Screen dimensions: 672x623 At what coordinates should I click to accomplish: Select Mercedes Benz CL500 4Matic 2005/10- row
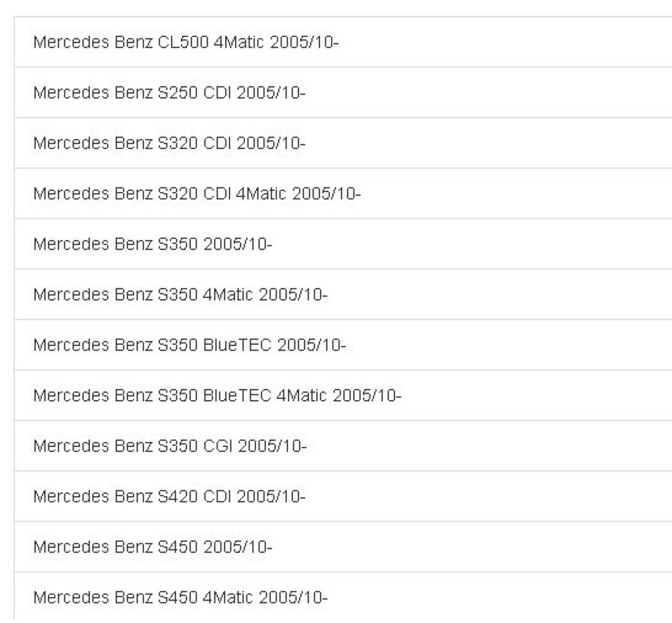343,42
